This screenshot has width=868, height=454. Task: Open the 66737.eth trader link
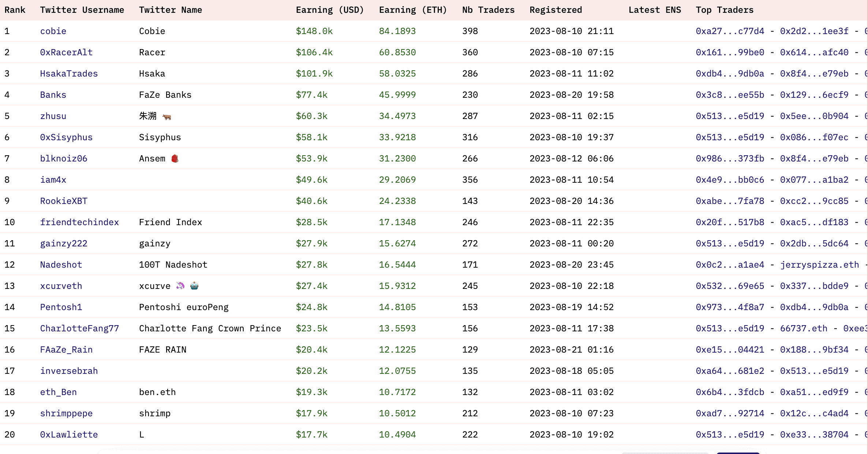804,328
